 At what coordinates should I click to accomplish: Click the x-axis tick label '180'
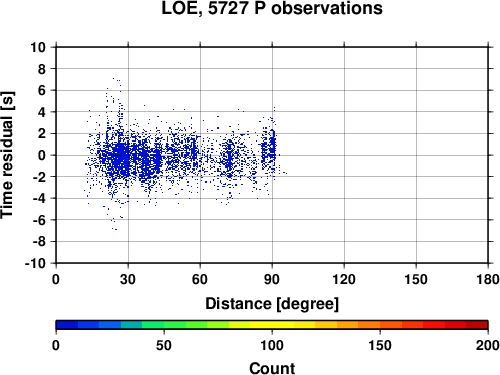488,279
